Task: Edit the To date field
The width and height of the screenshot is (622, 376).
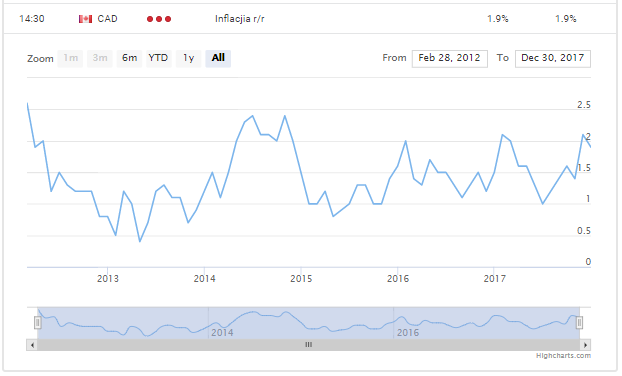Action: [x=553, y=59]
